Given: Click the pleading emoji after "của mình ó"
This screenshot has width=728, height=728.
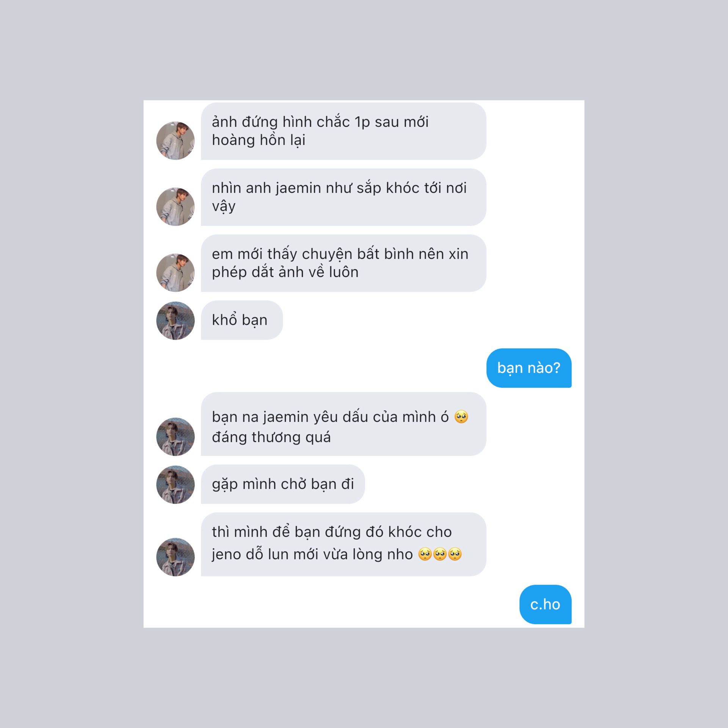Looking at the screenshot, I should point(461,417).
